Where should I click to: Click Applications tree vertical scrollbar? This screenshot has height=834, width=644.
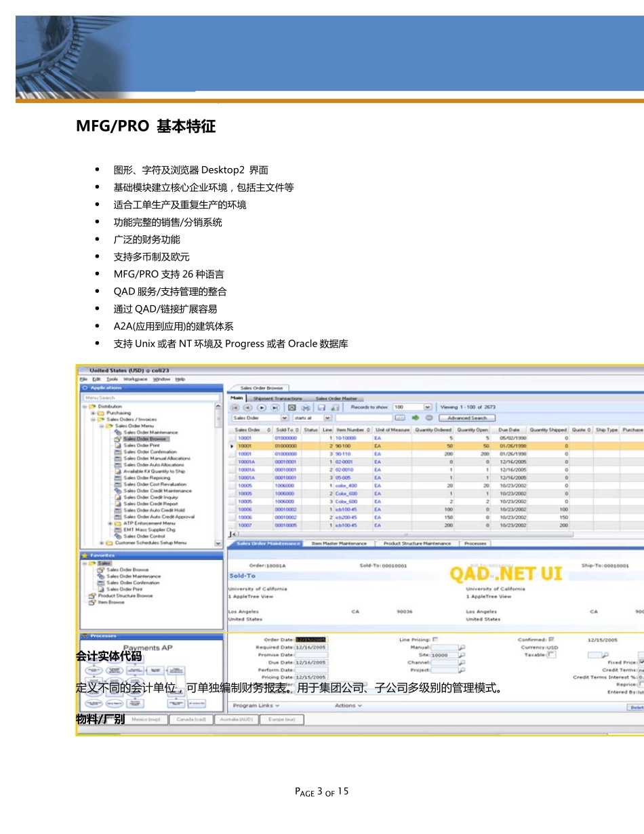click(218, 475)
